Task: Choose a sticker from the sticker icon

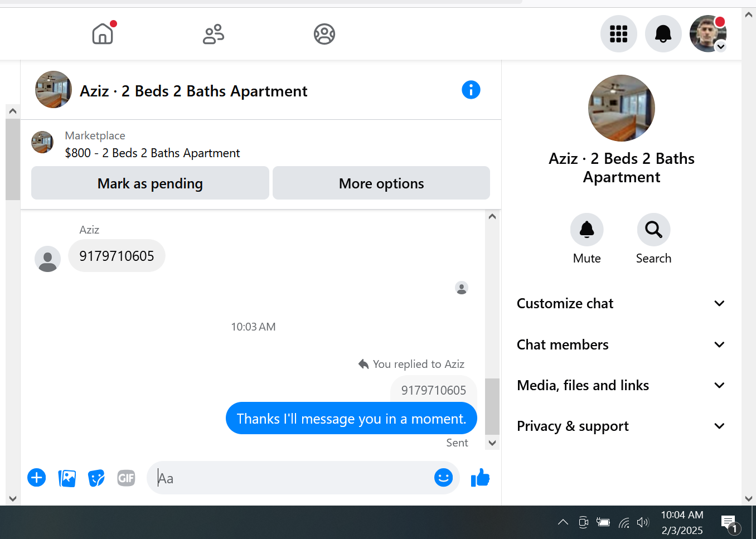Action: coord(96,478)
